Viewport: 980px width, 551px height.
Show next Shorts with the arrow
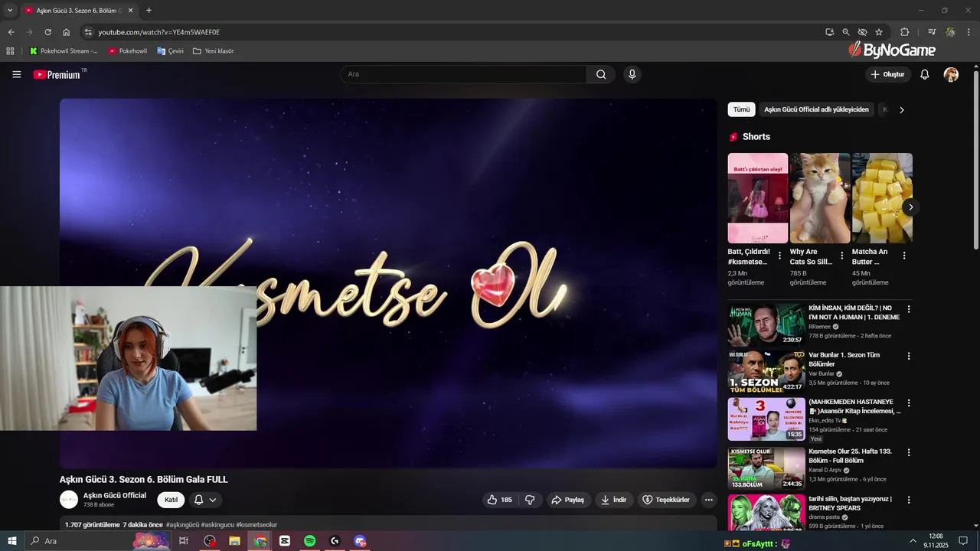click(910, 207)
